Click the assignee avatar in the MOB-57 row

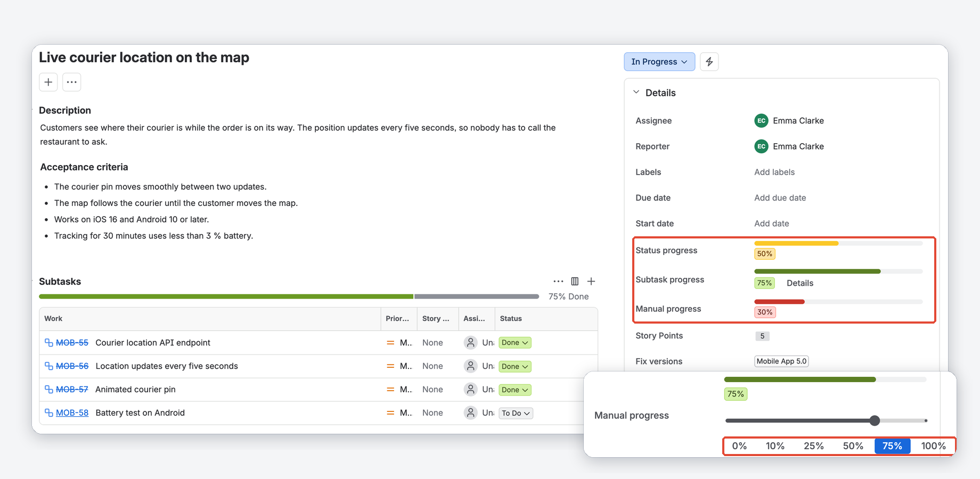click(x=470, y=390)
